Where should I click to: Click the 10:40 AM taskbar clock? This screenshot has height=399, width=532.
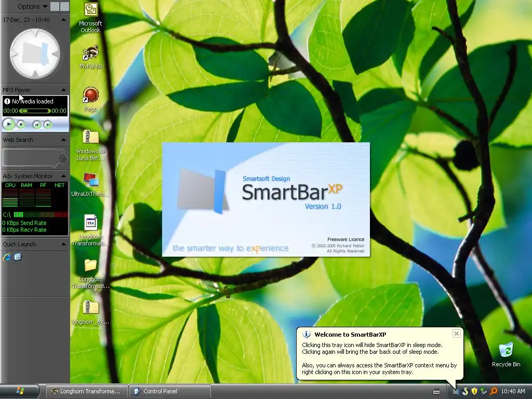tap(513, 392)
